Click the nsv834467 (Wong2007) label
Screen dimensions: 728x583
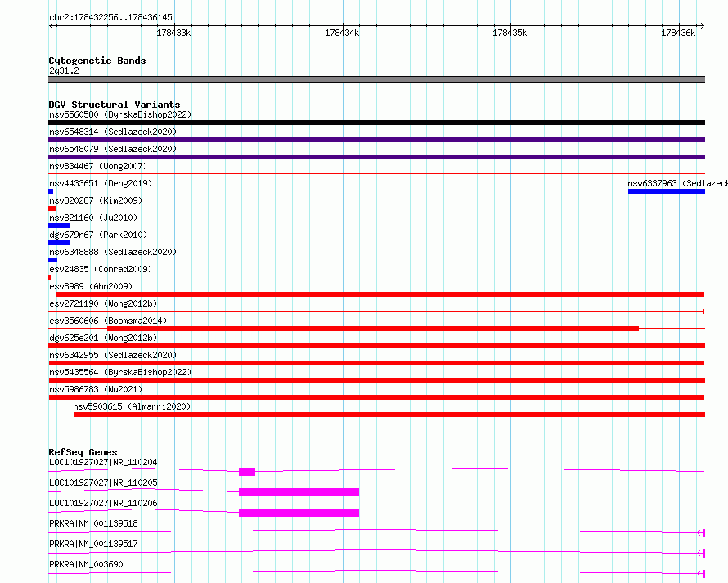[98, 166]
